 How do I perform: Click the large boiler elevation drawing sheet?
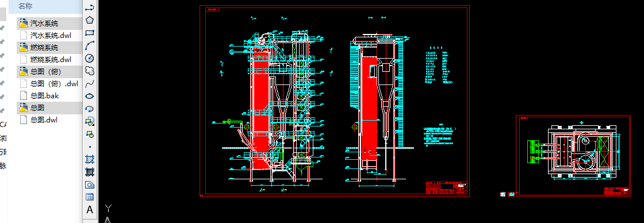tap(334, 101)
